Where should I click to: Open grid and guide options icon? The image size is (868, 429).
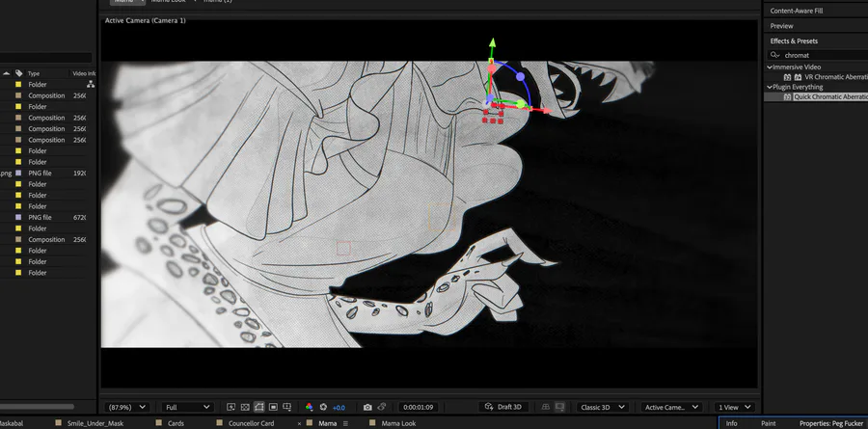click(x=286, y=407)
